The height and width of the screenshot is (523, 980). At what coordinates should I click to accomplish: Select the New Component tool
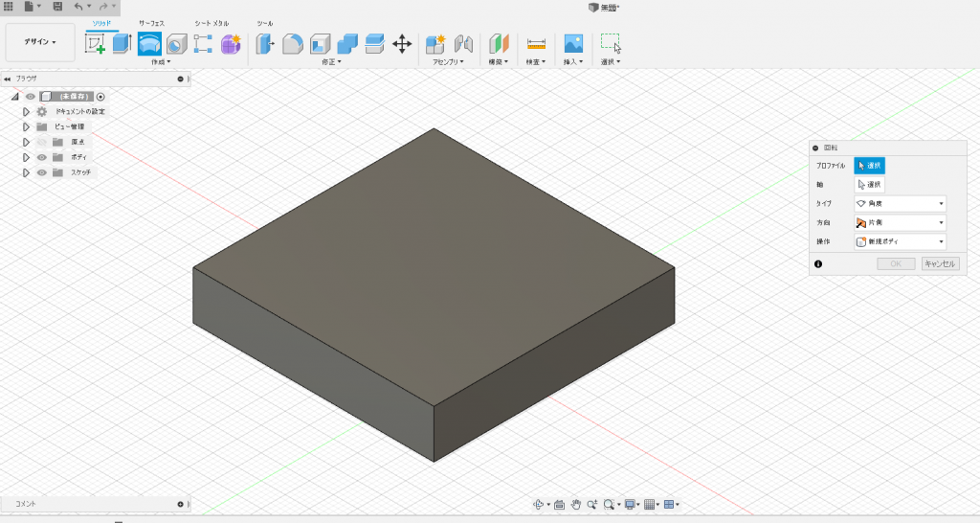pos(435,44)
